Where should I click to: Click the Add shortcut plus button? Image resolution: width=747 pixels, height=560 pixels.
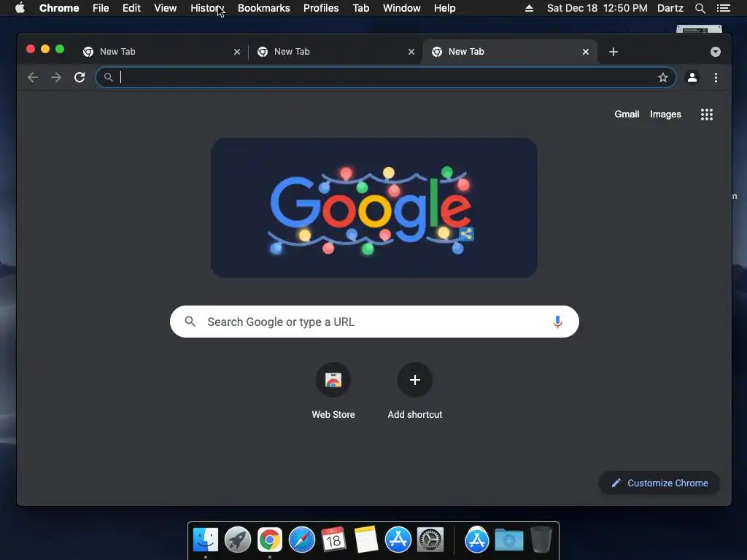415,379
